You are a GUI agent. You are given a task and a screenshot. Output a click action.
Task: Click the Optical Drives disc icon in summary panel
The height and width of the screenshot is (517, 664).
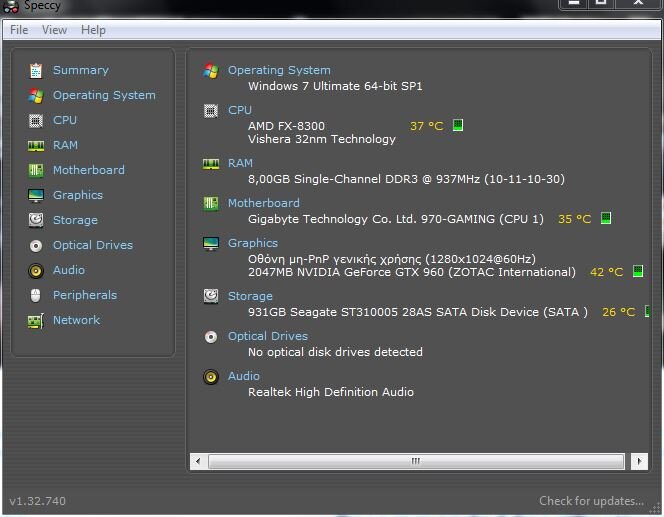pos(211,337)
